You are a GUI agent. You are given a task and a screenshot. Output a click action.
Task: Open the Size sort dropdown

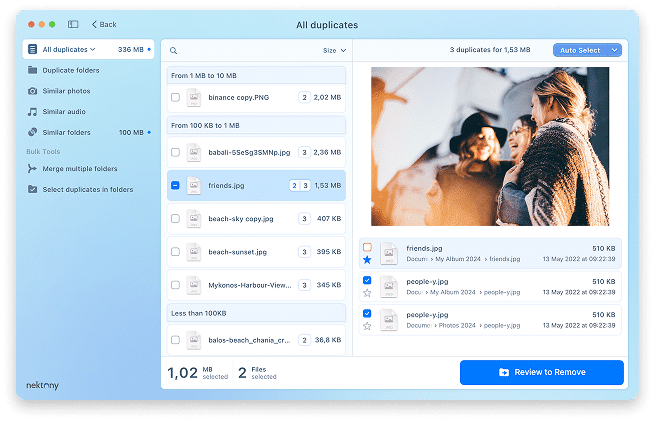point(335,50)
